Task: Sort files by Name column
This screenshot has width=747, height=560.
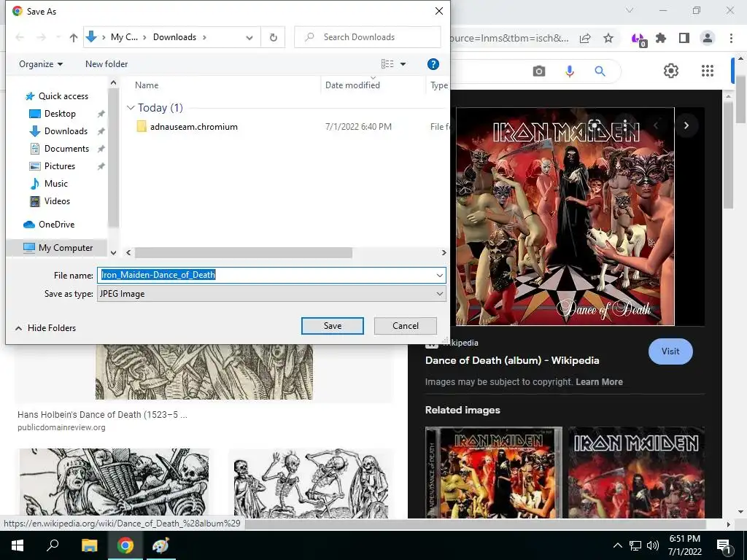Action: (147, 85)
